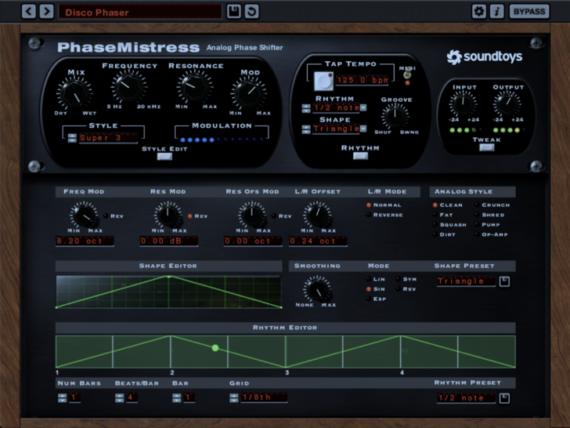Click the undo/revert circular arrow icon
The image size is (570, 428).
(252, 11)
